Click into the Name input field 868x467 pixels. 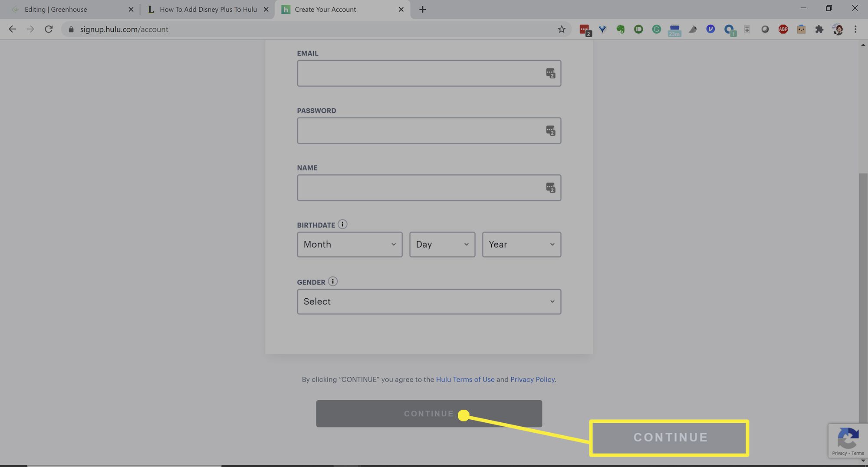point(429,188)
